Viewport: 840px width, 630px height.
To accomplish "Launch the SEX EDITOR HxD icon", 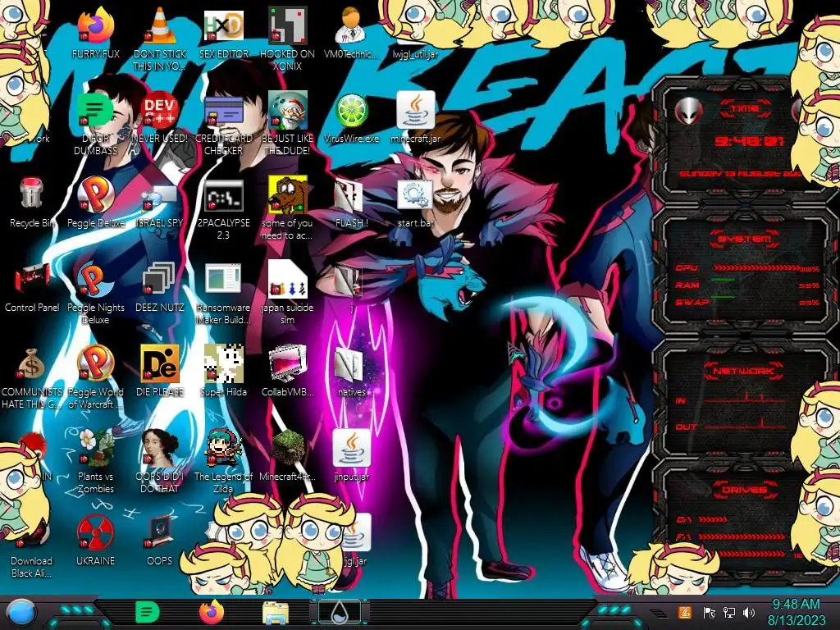I will click(x=223, y=25).
